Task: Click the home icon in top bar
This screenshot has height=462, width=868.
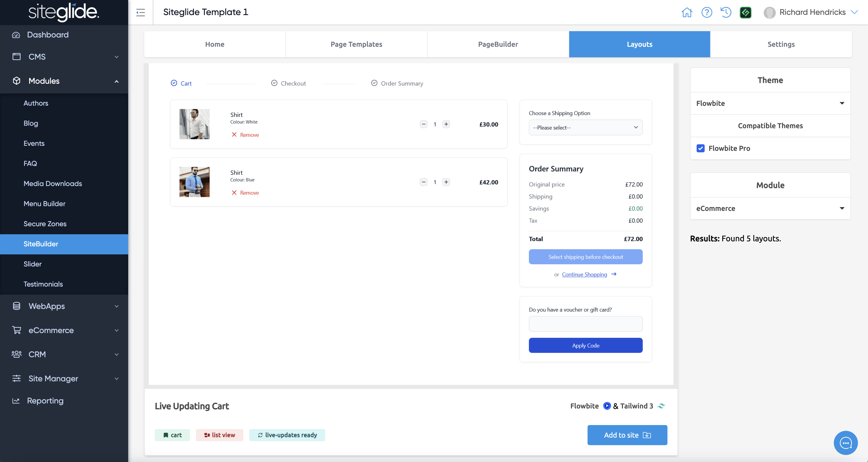Action: [x=686, y=13]
